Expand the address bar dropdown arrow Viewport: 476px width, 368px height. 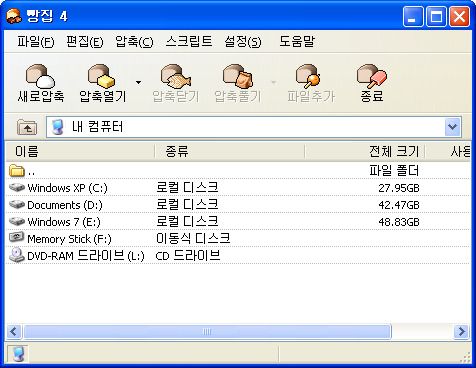tap(452, 127)
